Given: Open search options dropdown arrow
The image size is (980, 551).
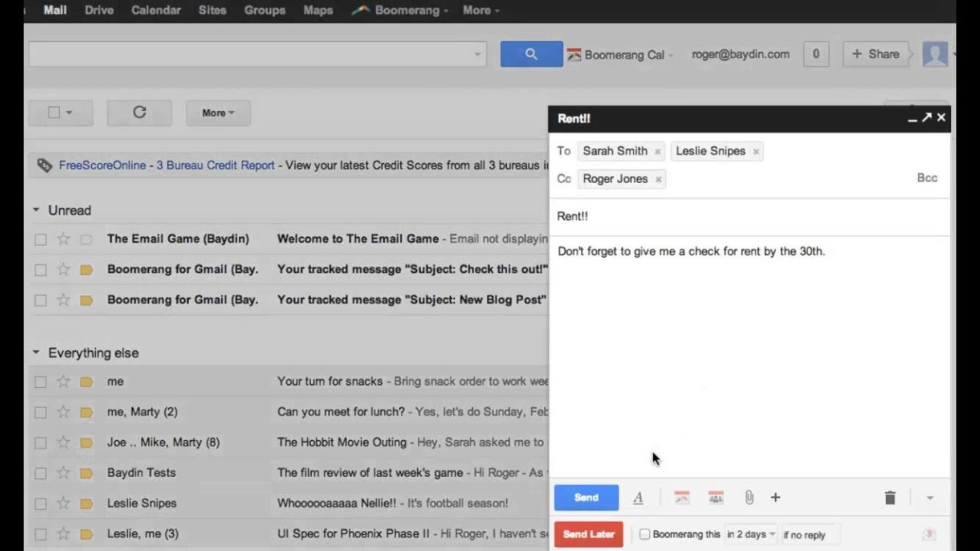Looking at the screenshot, I should click(477, 54).
